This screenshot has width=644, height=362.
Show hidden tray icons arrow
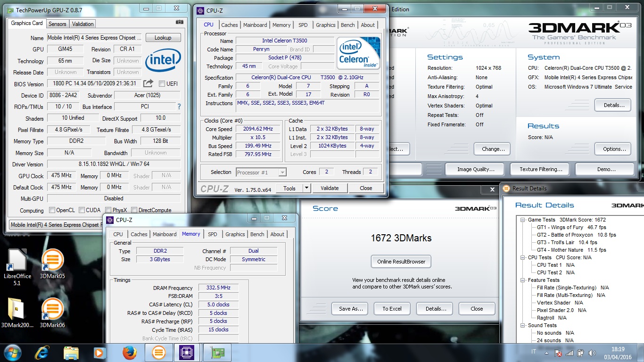tap(547, 353)
